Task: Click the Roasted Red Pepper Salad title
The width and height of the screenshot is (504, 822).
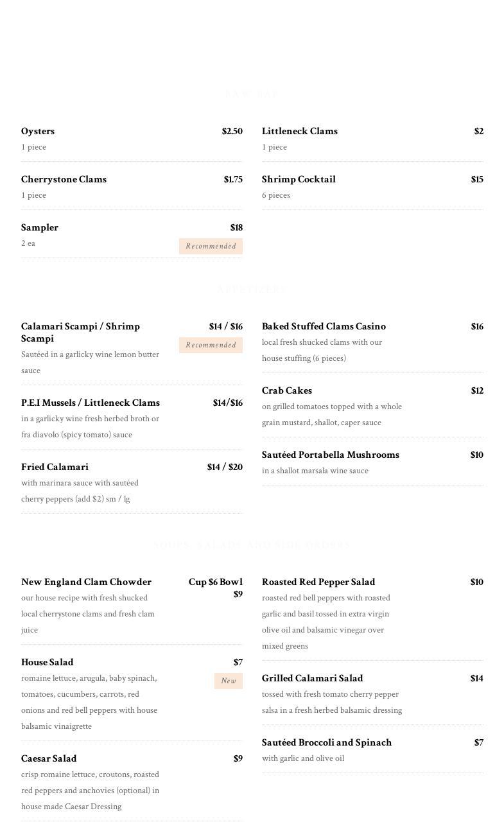Action: pyautogui.click(x=318, y=582)
